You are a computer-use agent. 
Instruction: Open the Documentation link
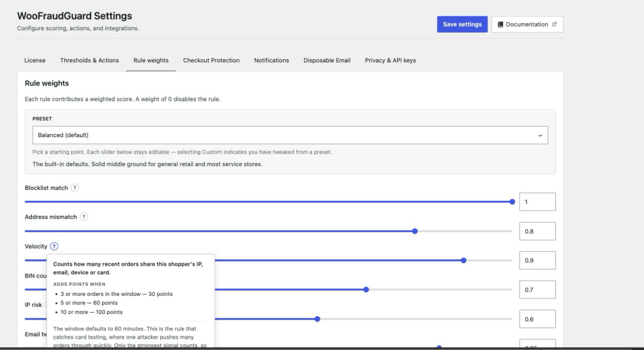point(527,25)
